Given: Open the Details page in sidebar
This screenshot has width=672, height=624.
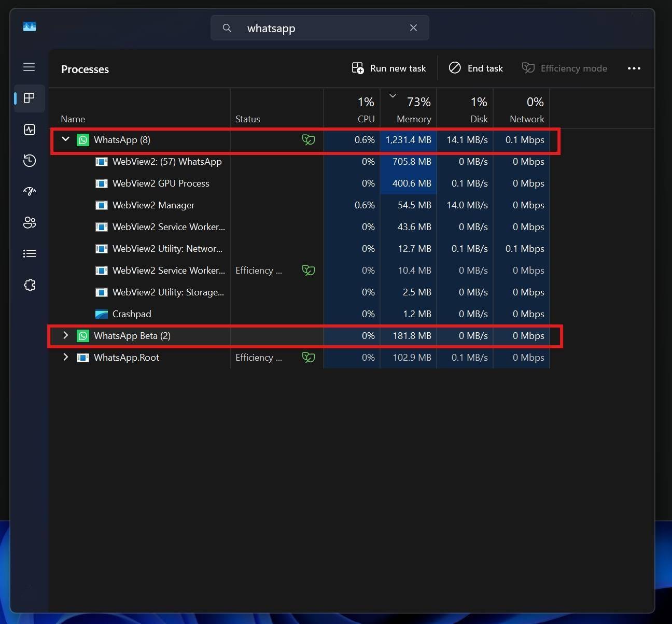Looking at the screenshot, I should coord(30,254).
